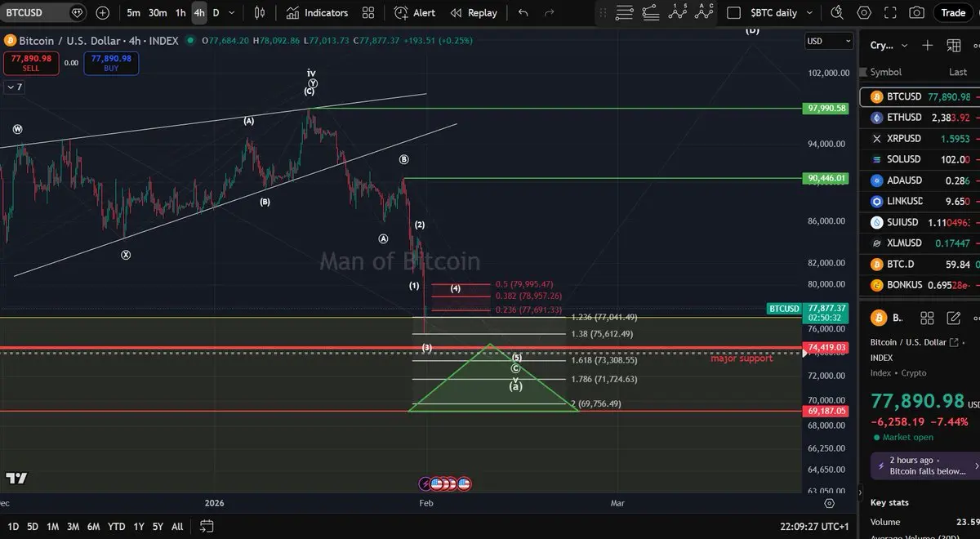The height and width of the screenshot is (539, 980).
Task: Open the $BTC daily layout name
Action: tap(773, 12)
